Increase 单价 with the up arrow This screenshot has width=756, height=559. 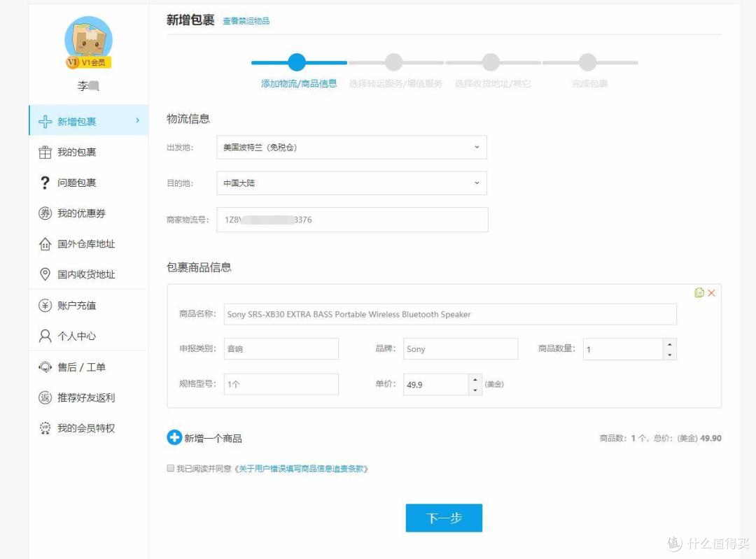[475, 380]
